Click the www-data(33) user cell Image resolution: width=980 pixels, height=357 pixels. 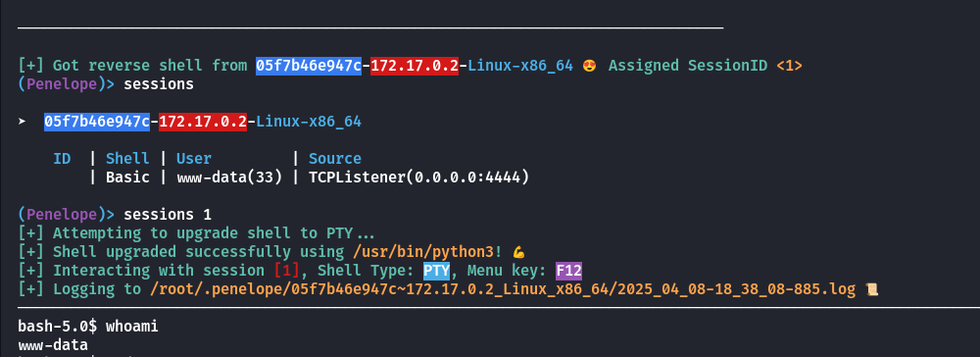coord(229,178)
